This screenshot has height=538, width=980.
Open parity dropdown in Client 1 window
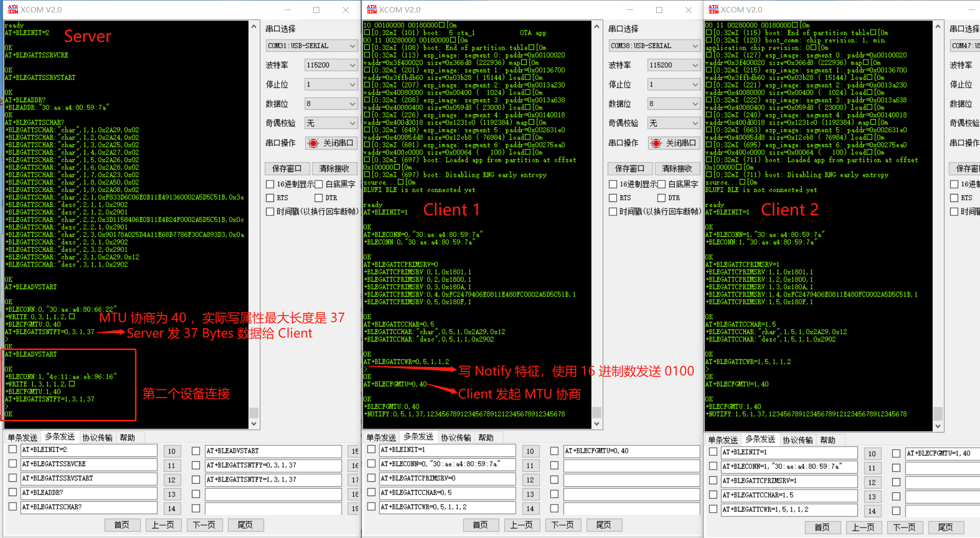(674, 123)
